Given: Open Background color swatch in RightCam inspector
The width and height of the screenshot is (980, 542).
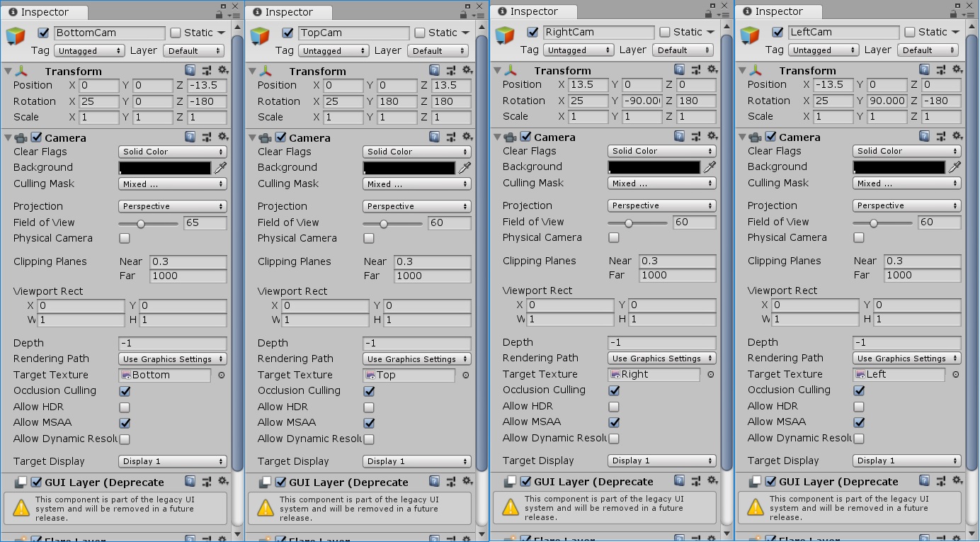Looking at the screenshot, I should click(654, 167).
